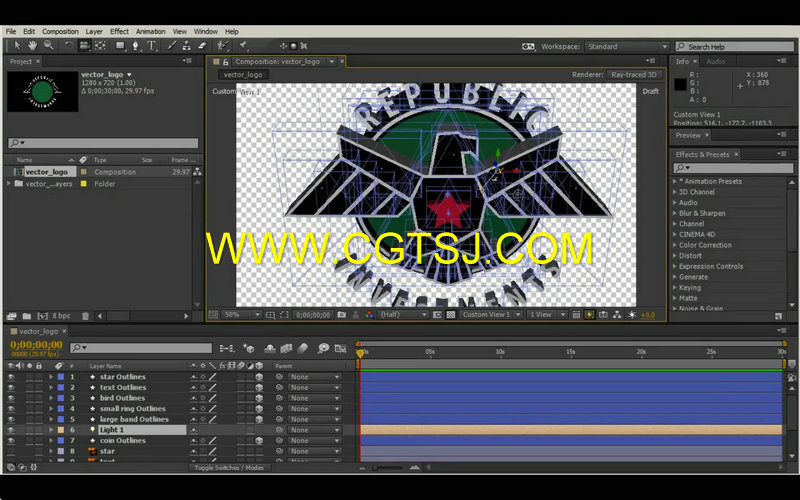Select the Pan Behind anchor tool
Image resolution: width=800 pixels, height=500 pixels.
[101, 46]
